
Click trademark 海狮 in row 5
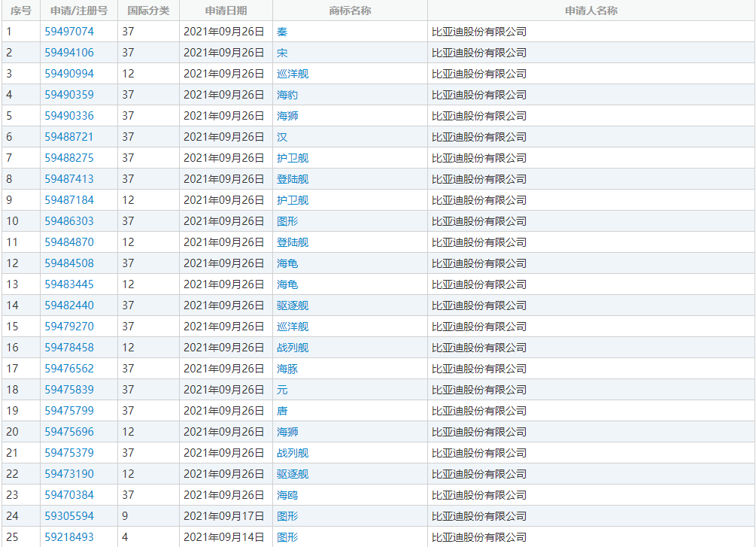(287, 116)
